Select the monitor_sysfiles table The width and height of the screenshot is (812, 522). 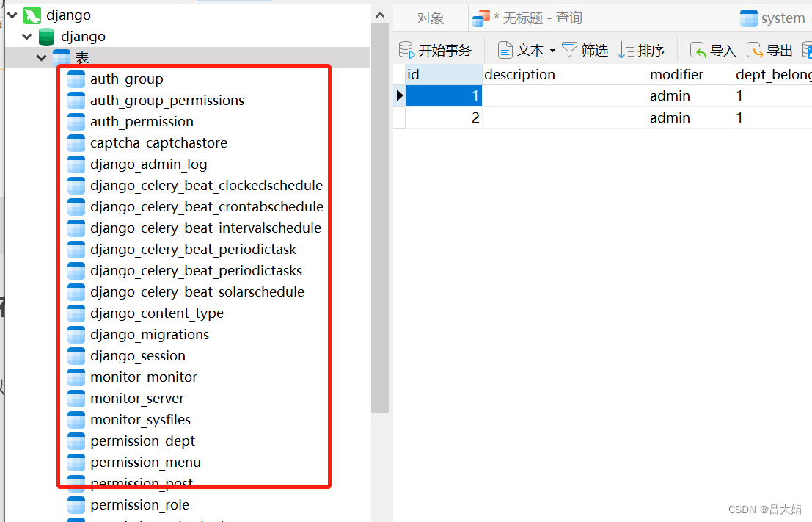click(x=140, y=420)
